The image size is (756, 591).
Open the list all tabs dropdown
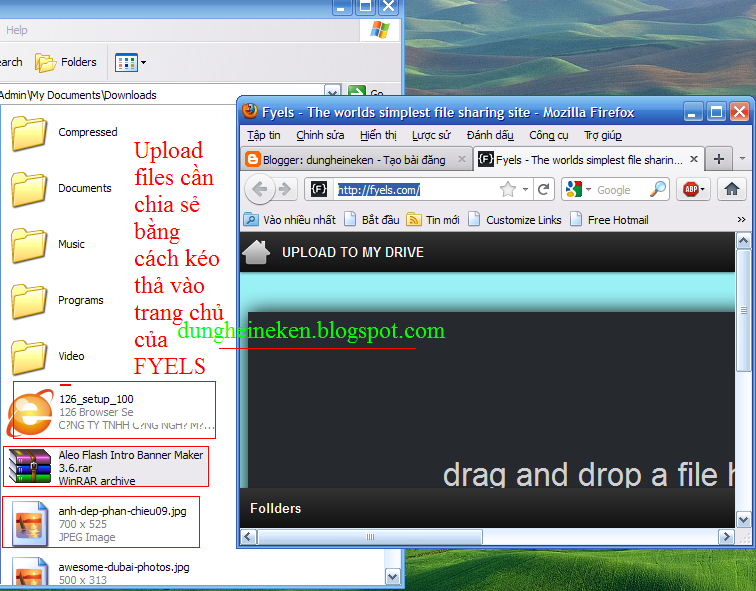(x=742, y=159)
